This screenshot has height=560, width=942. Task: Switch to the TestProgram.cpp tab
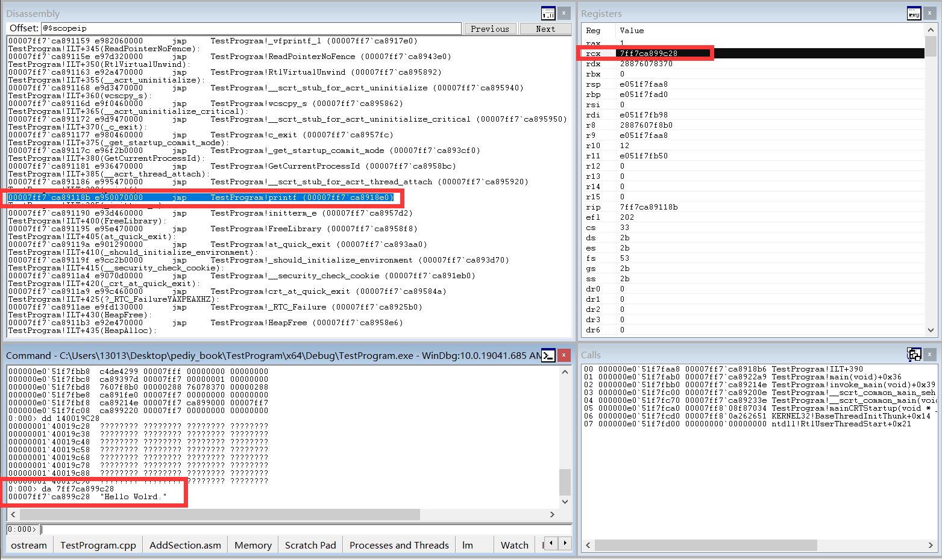(98, 545)
